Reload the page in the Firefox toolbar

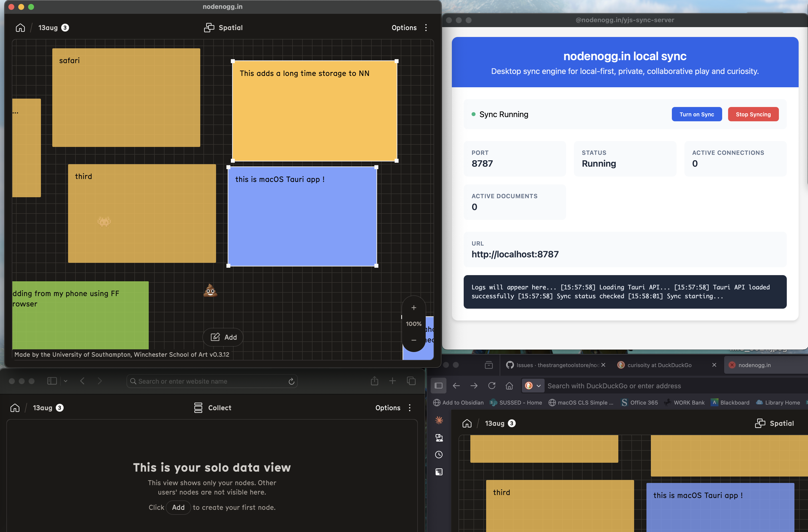click(x=492, y=386)
